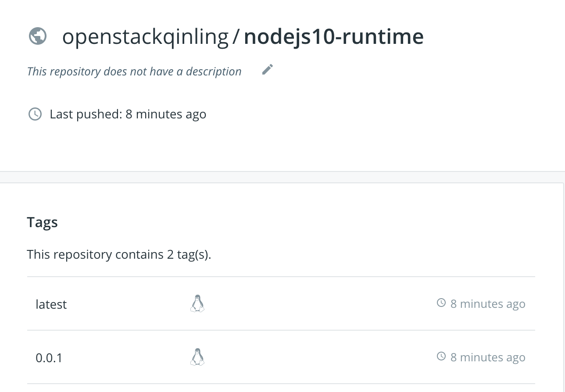Click the 'Last pushed: 8 minutes ago' text
The image size is (565, 392).
pos(128,114)
